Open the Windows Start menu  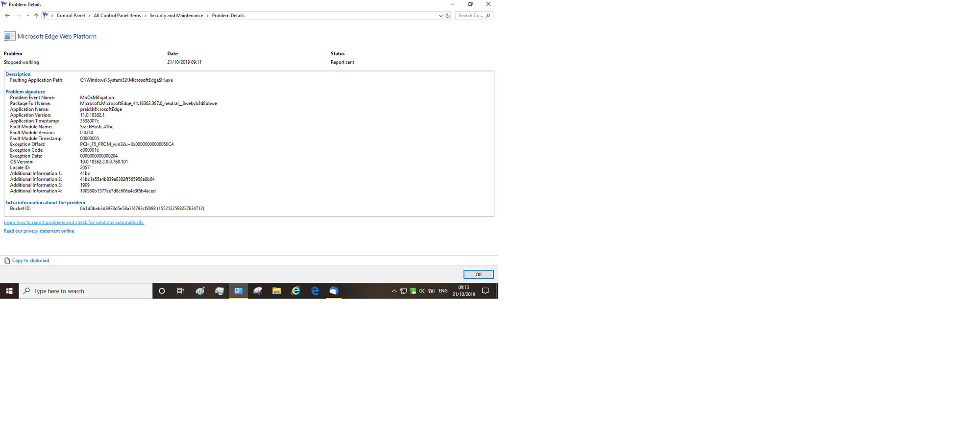9,291
